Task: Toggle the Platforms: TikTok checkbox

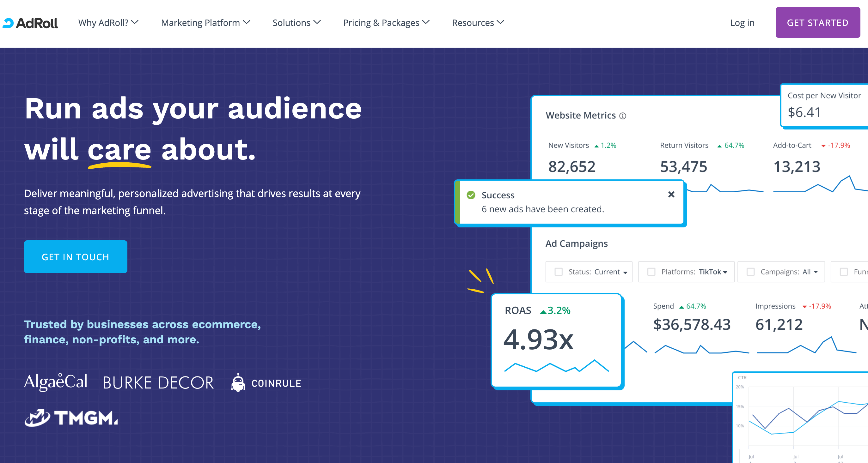Action: [x=651, y=272]
